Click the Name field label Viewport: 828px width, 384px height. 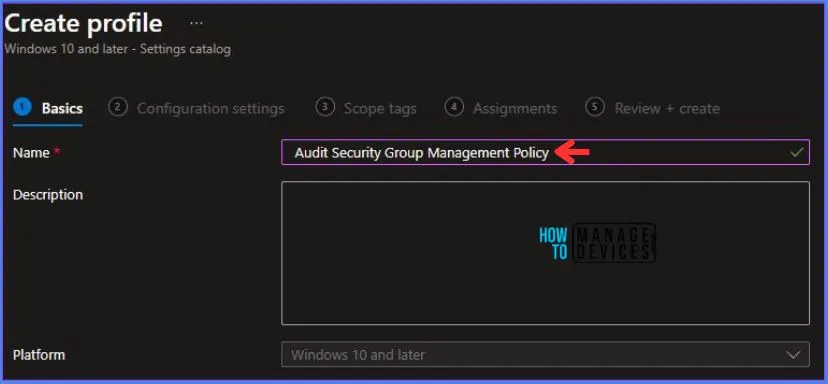click(x=31, y=153)
